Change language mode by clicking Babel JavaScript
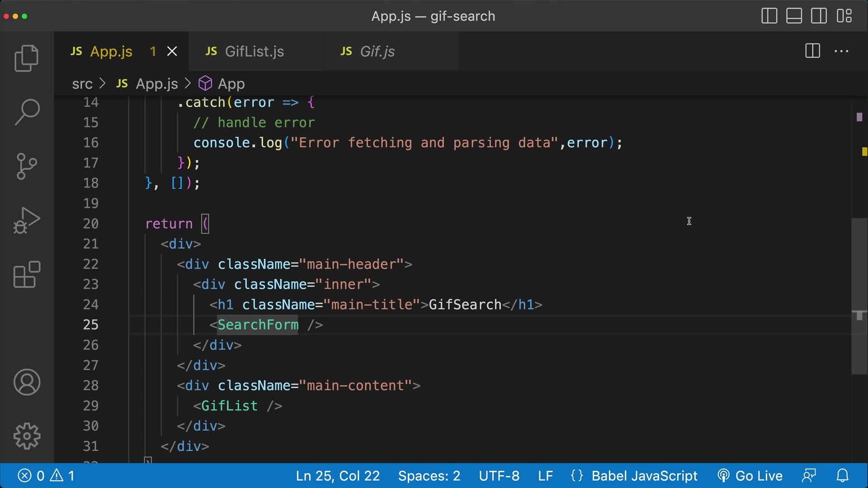This screenshot has width=868, height=488. coord(643,475)
